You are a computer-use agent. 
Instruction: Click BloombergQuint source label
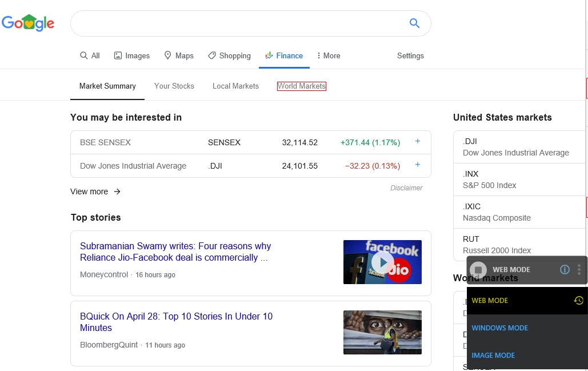(109, 345)
